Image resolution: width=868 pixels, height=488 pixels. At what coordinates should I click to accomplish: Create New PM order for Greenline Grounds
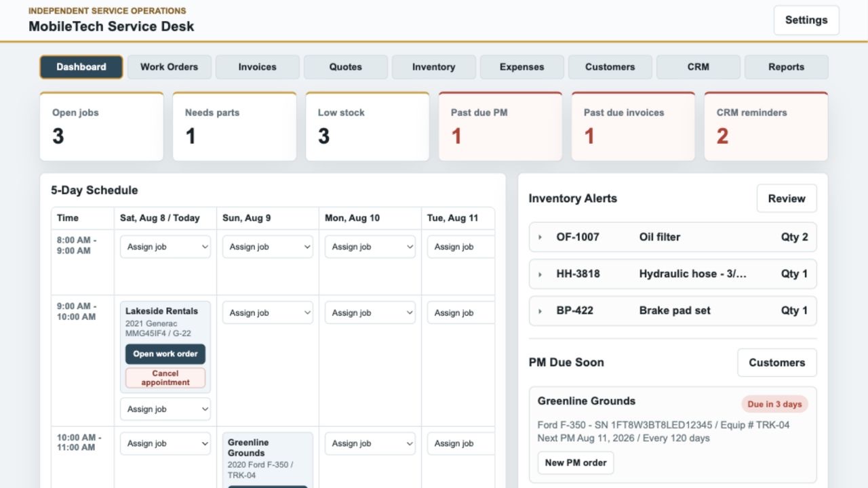click(x=576, y=463)
